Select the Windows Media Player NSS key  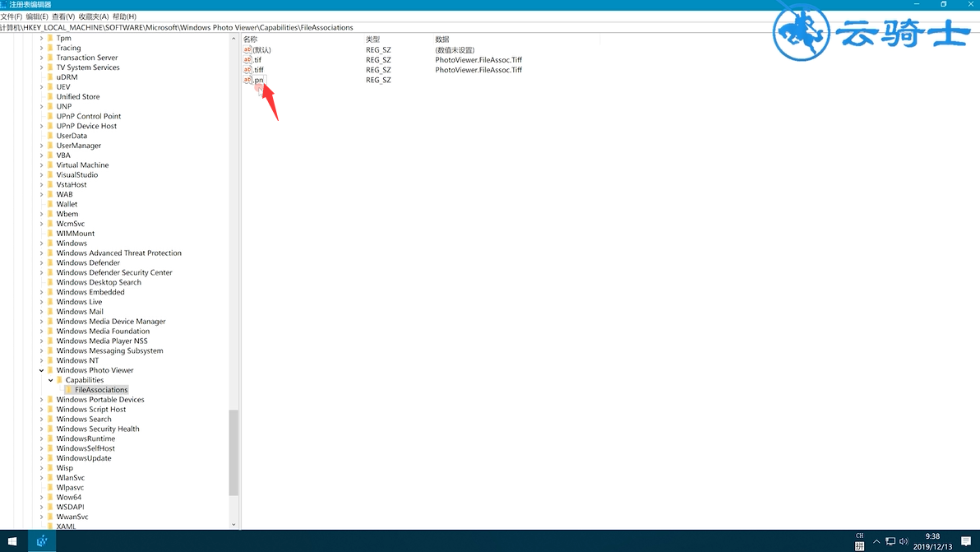[102, 341]
